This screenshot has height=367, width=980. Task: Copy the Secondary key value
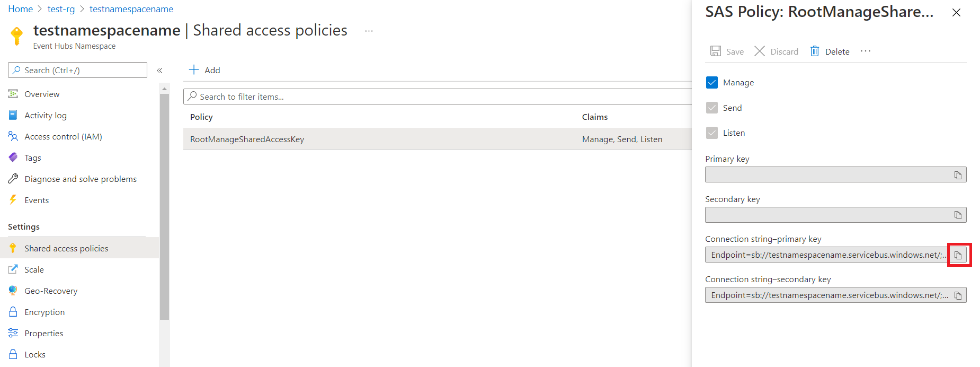[x=958, y=215]
